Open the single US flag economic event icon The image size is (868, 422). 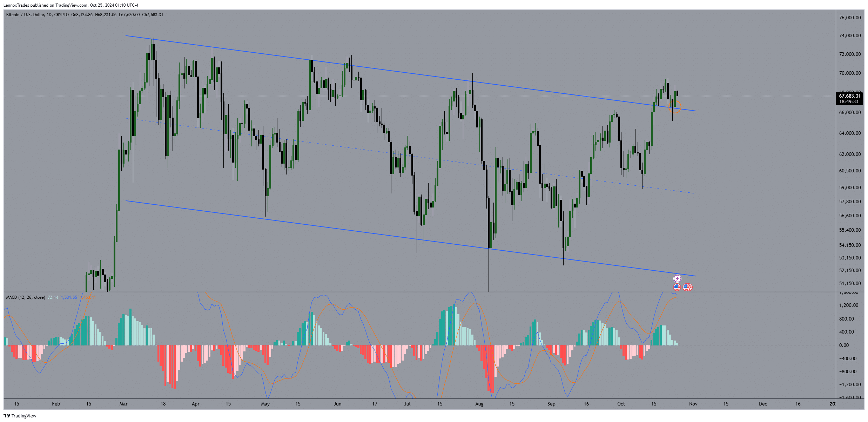[x=677, y=287]
